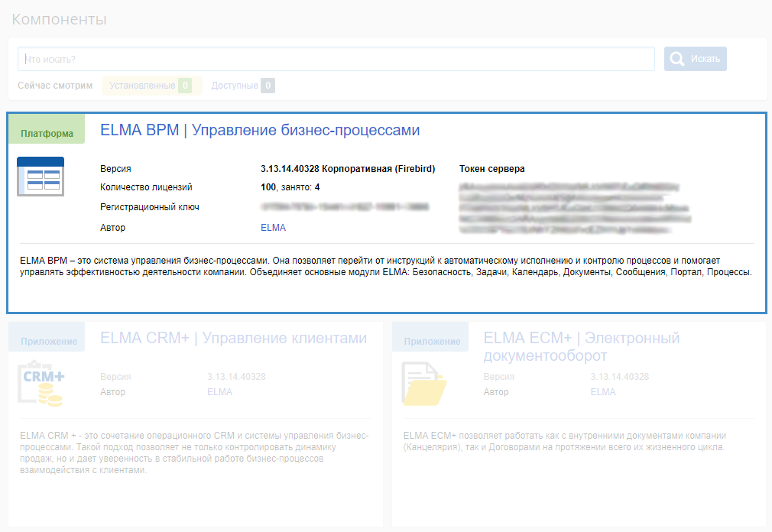
Task: Open the ELMA CRM+ Управление клиентами title
Action: (x=233, y=339)
